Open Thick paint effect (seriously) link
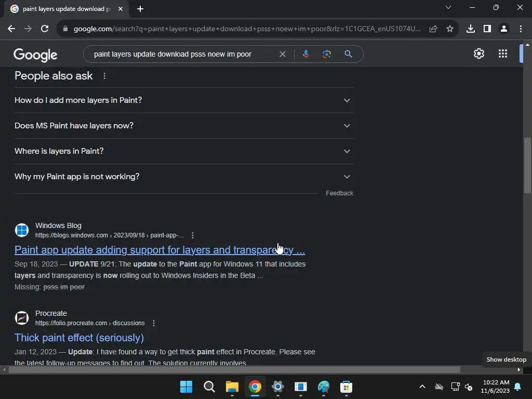 [x=79, y=338]
